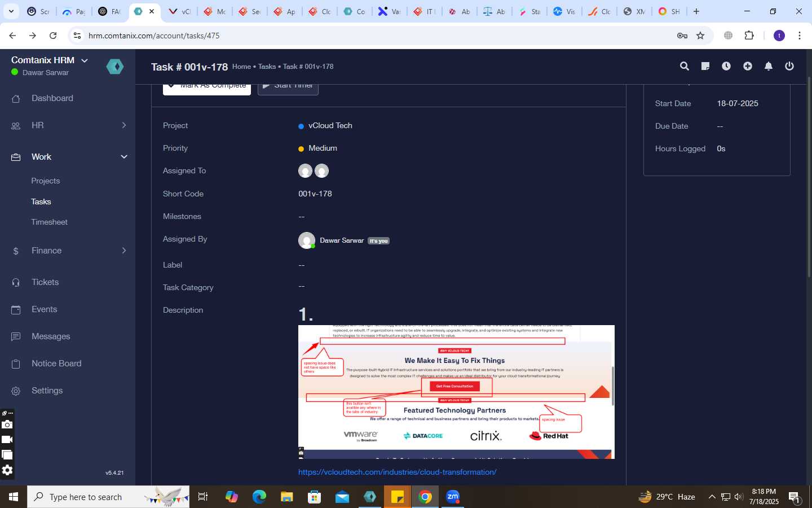Click Tasks in the breadcrumb
Image resolution: width=812 pixels, height=508 pixels.
tap(267, 67)
